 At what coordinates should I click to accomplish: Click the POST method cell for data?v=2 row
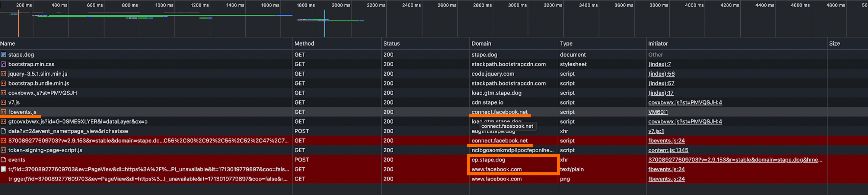point(302,131)
